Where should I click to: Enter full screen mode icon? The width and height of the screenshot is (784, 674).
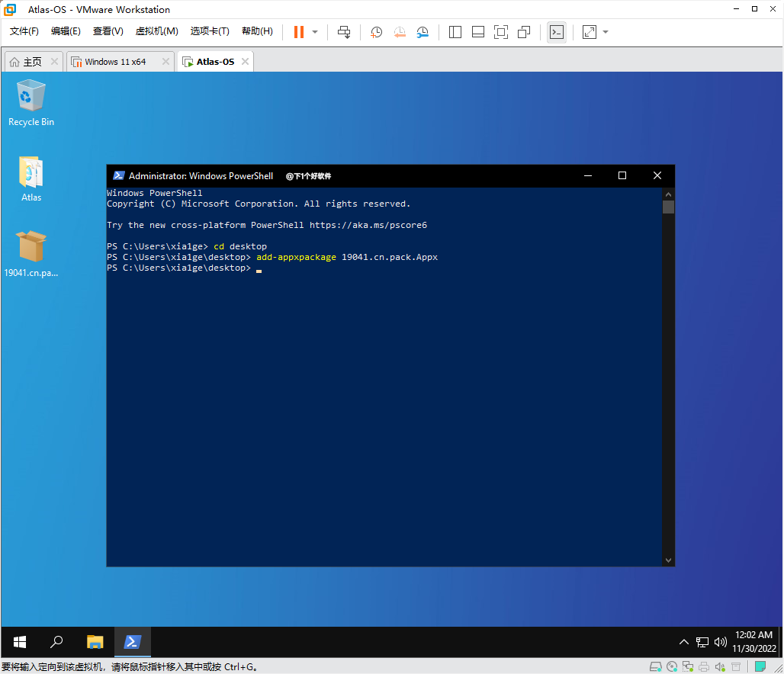click(x=501, y=32)
